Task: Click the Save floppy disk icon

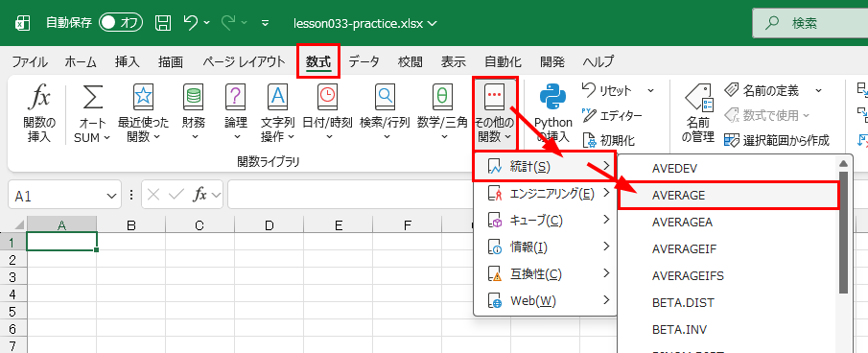Action: pos(163,23)
